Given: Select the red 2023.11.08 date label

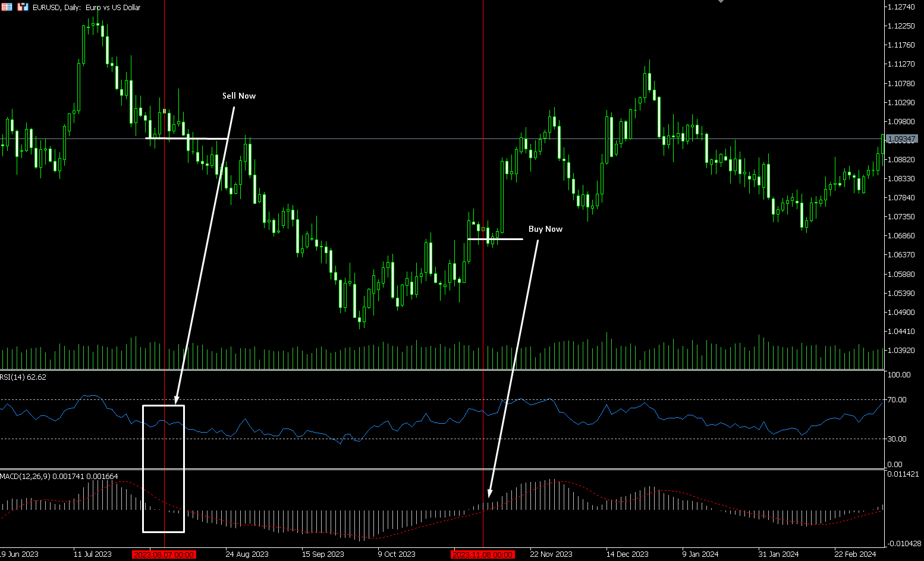Looking at the screenshot, I should pos(482,554).
